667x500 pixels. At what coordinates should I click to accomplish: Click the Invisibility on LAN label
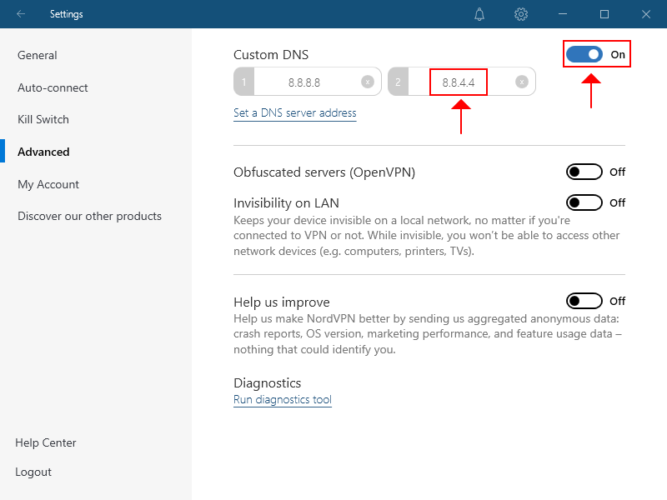tap(286, 203)
